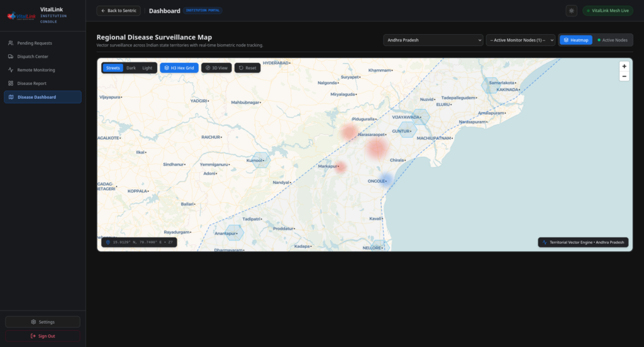Click the hexagon node near Vijayawada
The image size is (644, 347).
(x=421, y=117)
